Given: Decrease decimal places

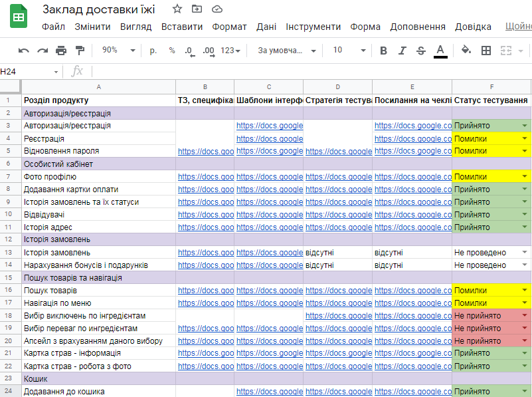Looking at the screenshot, I should 190,51.
